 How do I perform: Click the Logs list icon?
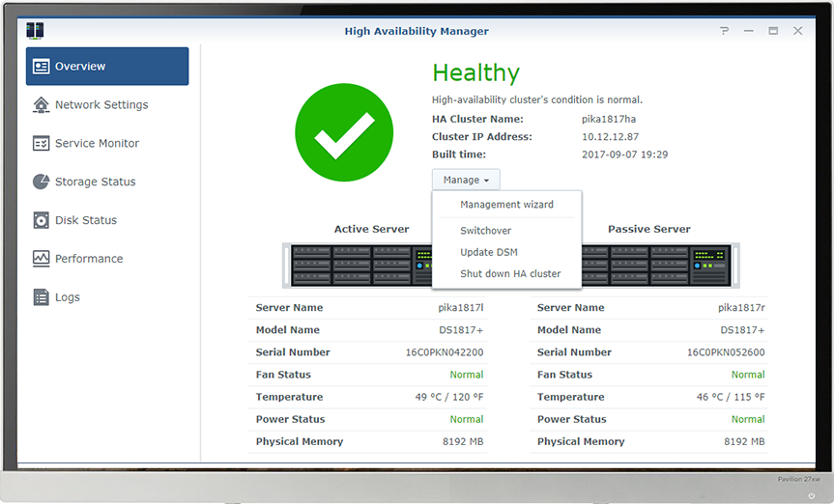coord(41,297)
